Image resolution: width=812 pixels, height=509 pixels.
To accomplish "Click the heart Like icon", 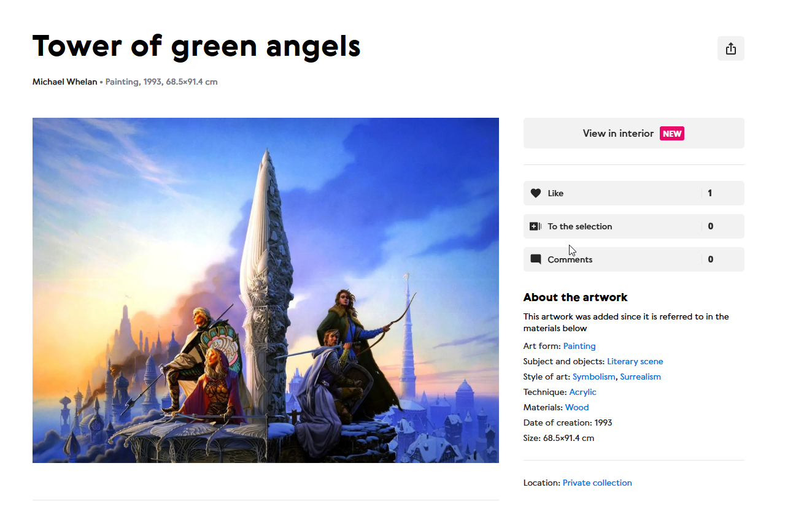I will tap(536, 193).
